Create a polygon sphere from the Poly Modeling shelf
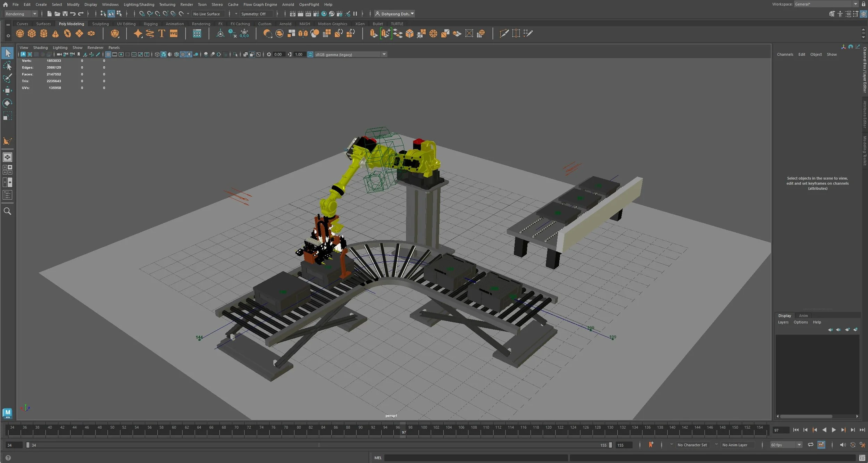 click(x=20, y=33)
